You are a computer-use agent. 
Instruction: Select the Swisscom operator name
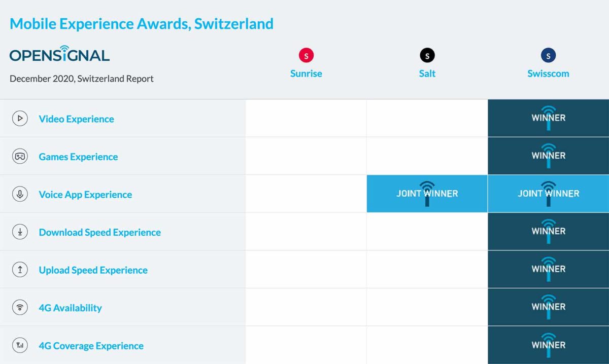(x=548, y=74)
